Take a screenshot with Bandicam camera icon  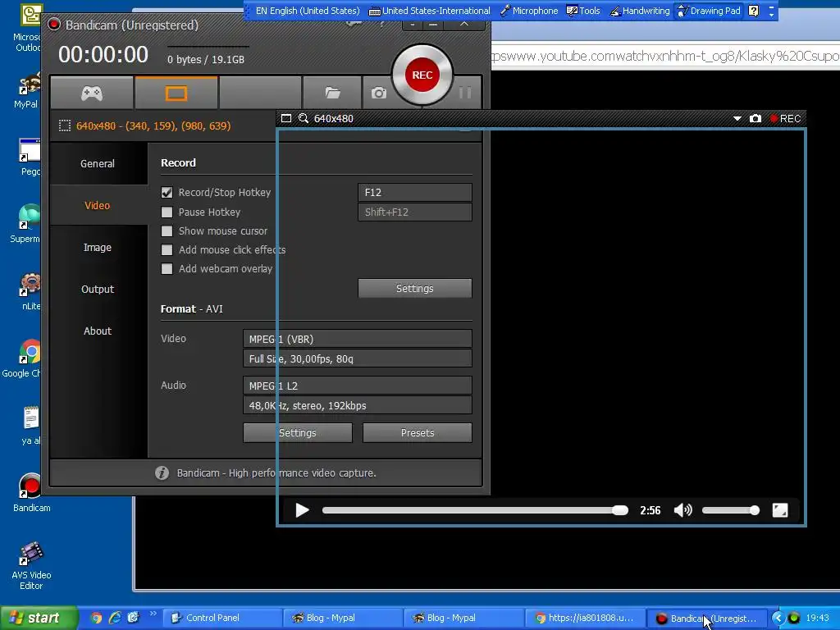pyautogui.click(x=379, y=94)
